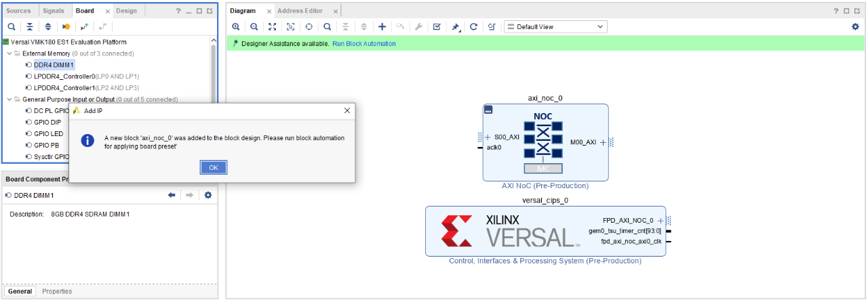Expand the M00_AXI interface on axi_noc_0
Viewport: 868px width, 304px height.
603,142
